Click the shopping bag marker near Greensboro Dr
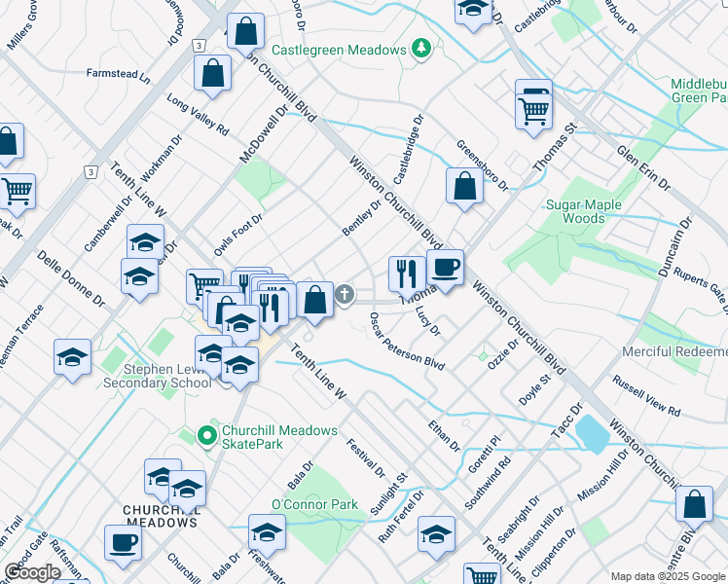The width and height of the screenshot is (728, 584). click(x=464, y=188)
